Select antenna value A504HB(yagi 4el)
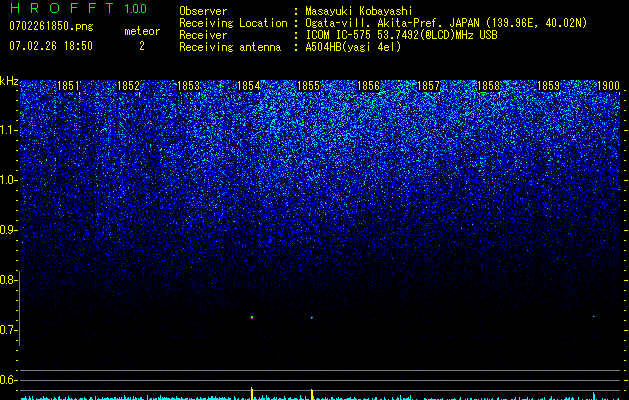Image resolution: width=629 pixels, height=400 pixels. pos(353,47)
